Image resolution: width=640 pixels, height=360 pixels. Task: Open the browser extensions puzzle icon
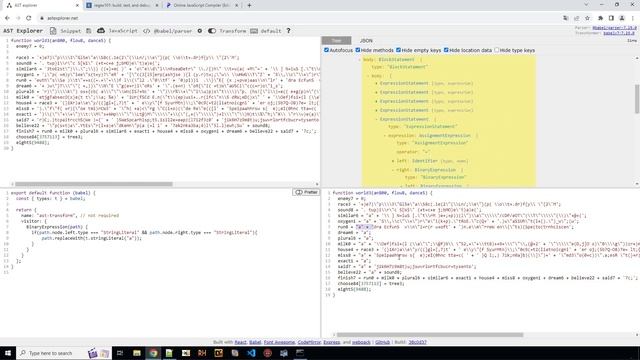point(600,18)
